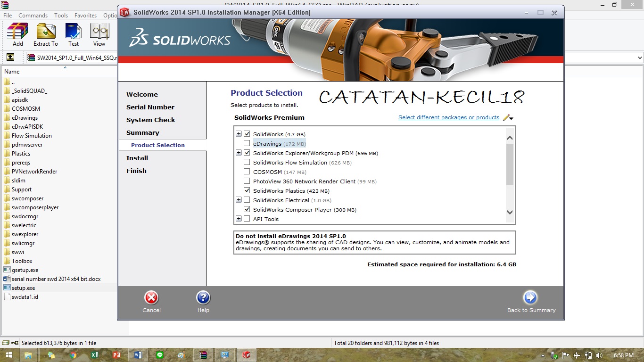Click the volume speaker tray icon
This screenshot has height=362, width=644.
coord(599,355)
